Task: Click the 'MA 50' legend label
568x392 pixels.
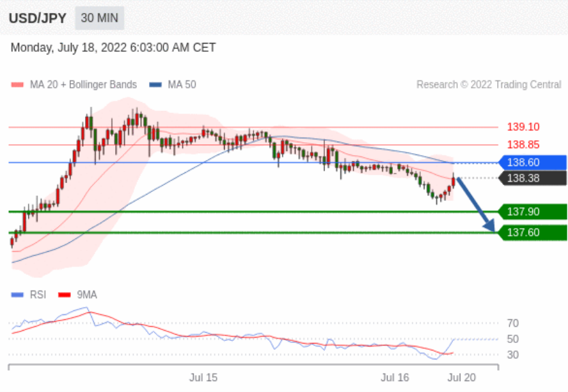Action: [182, 84]
